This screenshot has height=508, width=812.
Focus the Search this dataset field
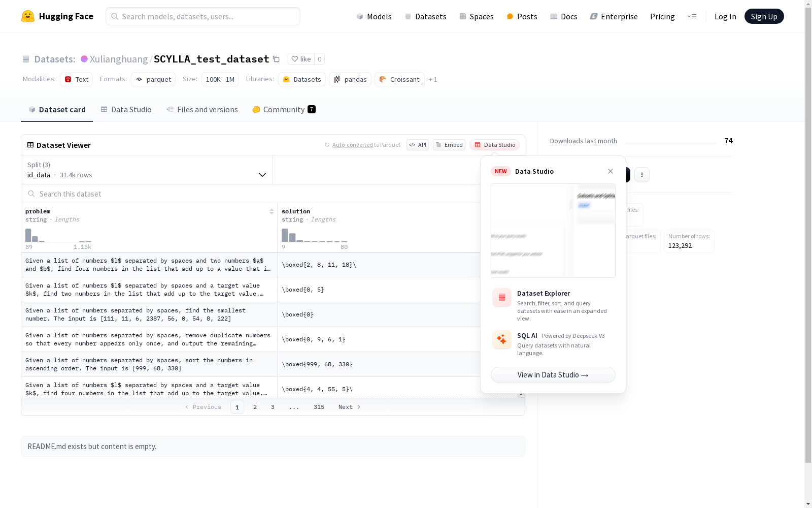251,194
